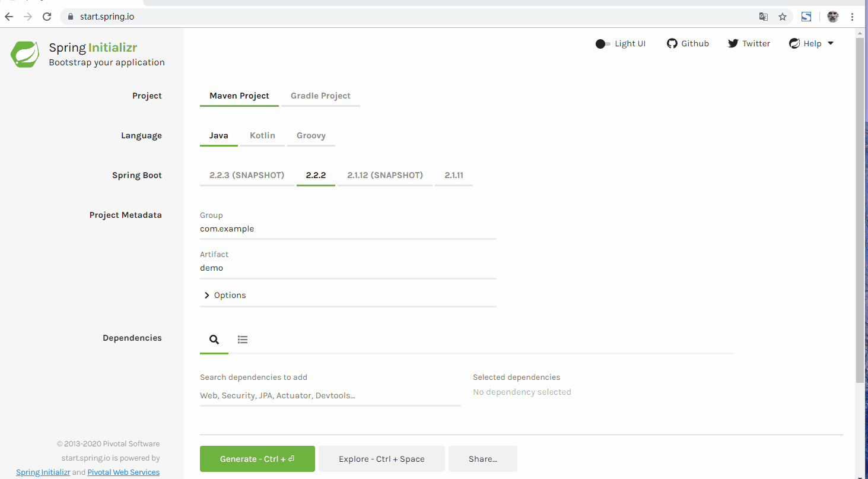The height and width of the screenshot is (479, 868).
Task: Click the browser back arrow
Action: [x=9, y=17]
